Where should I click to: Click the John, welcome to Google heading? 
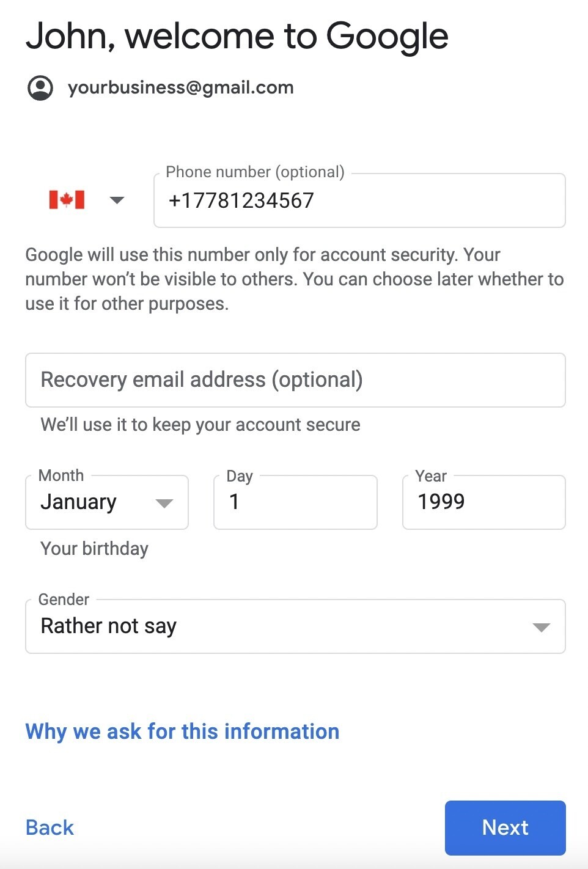(237, 37)
